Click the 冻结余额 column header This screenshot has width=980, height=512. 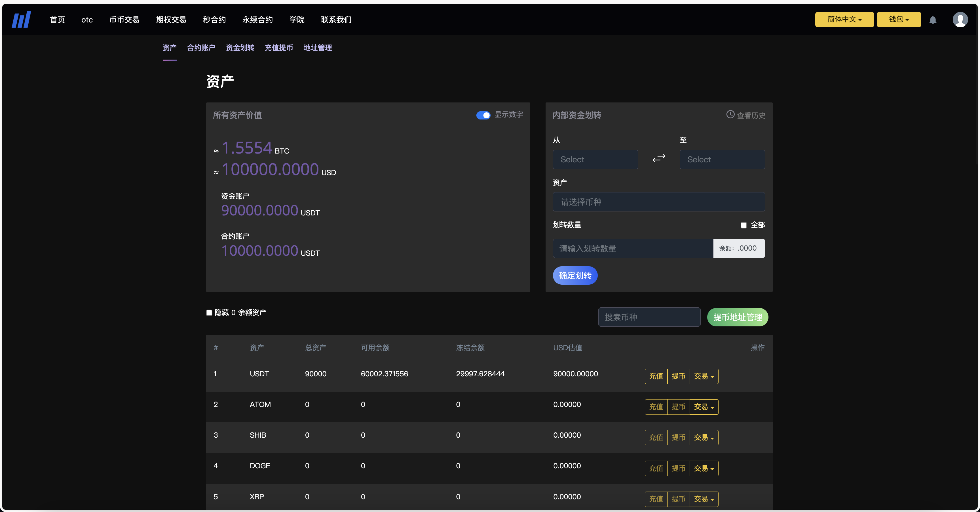pyautogui.click(x=470, y=348)
